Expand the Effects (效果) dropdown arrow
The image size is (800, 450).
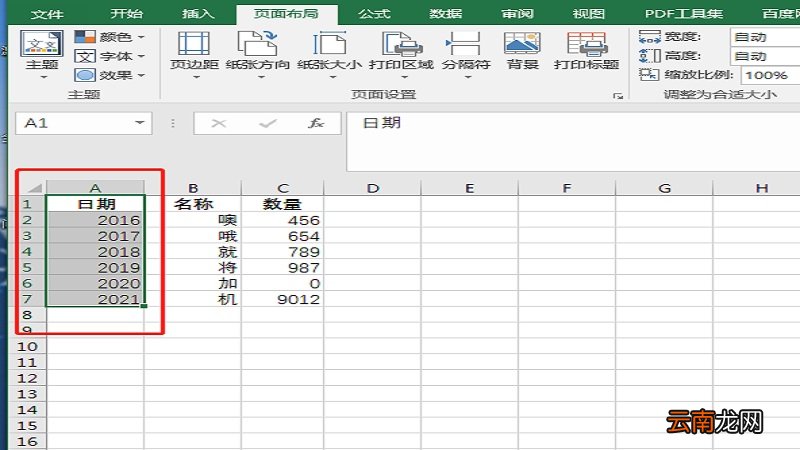click(141, 76)
